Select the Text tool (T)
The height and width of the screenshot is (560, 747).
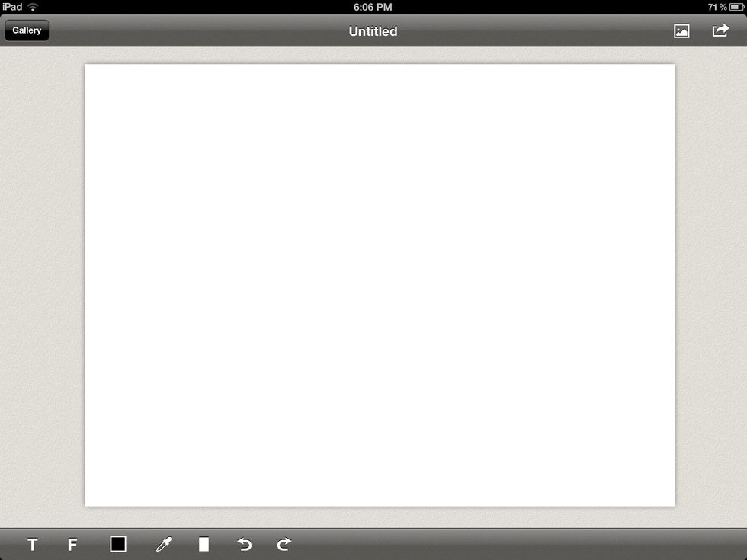[32, 544]
